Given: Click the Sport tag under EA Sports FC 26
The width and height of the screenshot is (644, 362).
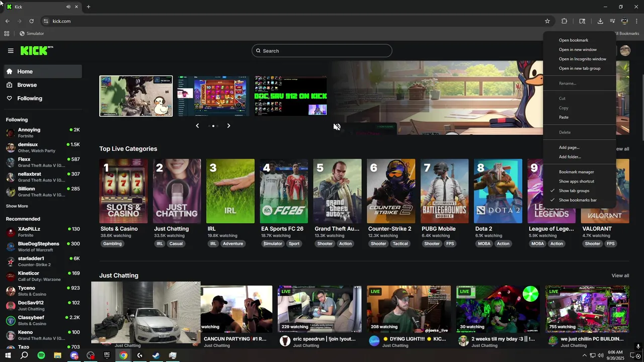Looking at the screenshot, I should click(x=294, y=244).
